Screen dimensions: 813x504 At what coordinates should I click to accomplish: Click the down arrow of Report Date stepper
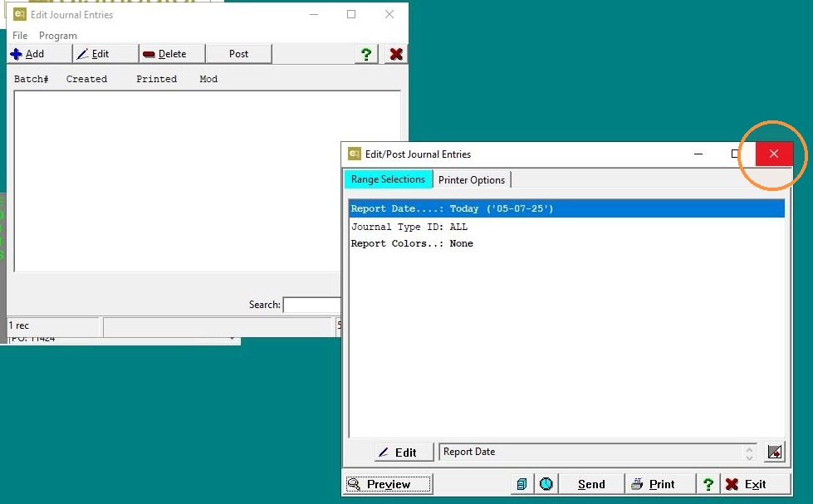[x=749, y=457]
